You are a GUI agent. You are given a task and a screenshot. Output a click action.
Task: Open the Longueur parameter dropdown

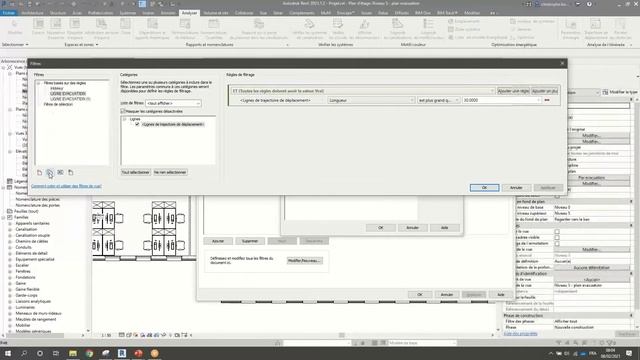[x=371, y=100]
